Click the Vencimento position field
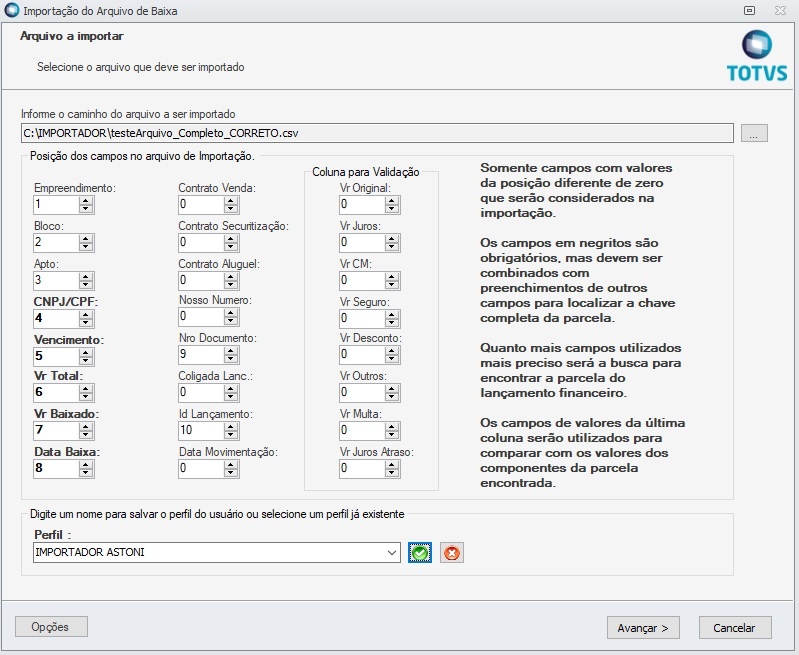This screenshot has width=799, height=655. [x=56, y=356]
